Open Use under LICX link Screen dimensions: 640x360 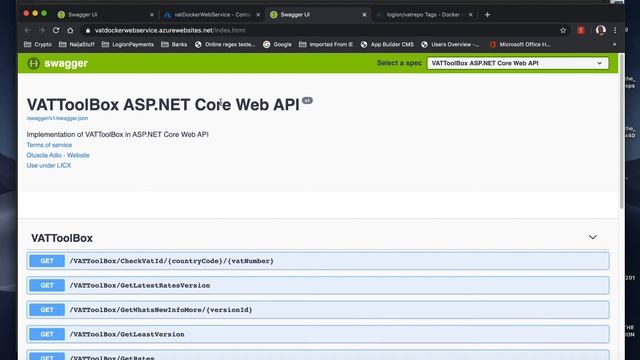[49, 165]
